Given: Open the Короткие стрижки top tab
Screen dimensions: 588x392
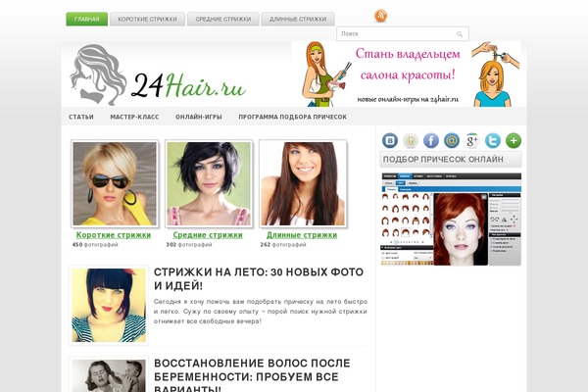Looking at the screenshot, I should click(x=147, y=20).
